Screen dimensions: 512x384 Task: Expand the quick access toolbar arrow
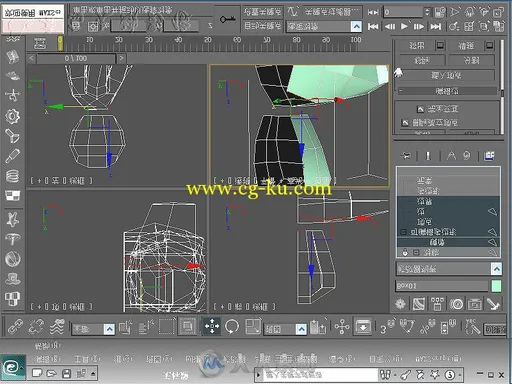tap(93, 374)
